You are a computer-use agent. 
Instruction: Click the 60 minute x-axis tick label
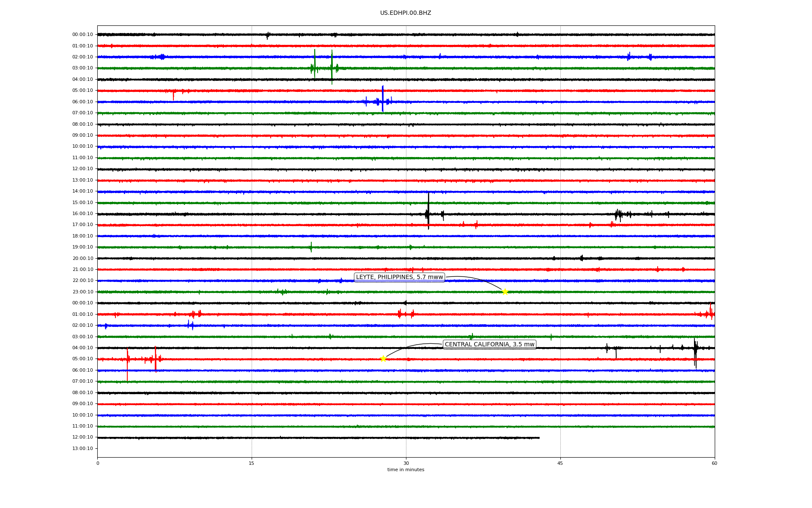click(x=714, y=463)
